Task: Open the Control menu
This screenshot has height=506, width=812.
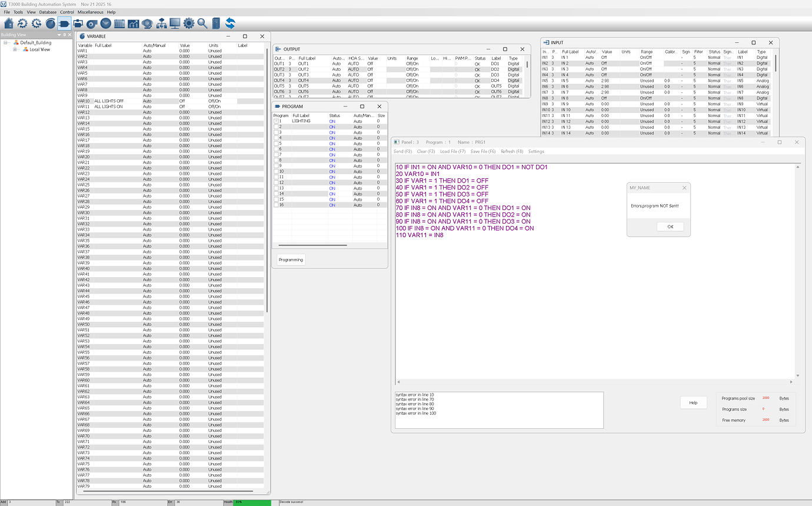Action: (x=66, y=12)
